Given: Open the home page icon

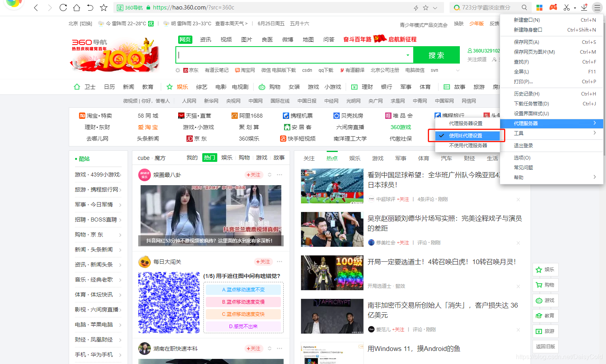Looking at the screenshot, I should pyautogui.click(x=77, y=8).
